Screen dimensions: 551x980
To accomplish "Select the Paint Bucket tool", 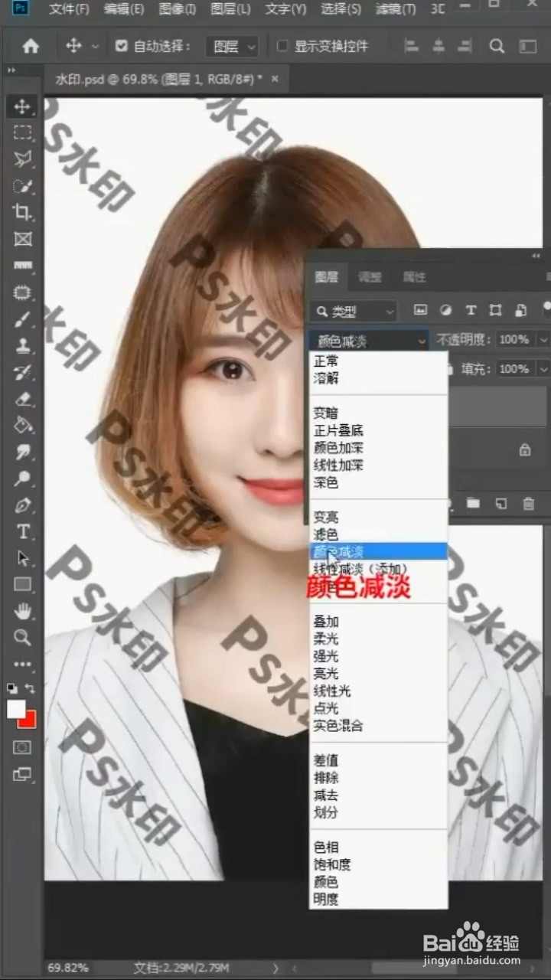I will 22,425.
